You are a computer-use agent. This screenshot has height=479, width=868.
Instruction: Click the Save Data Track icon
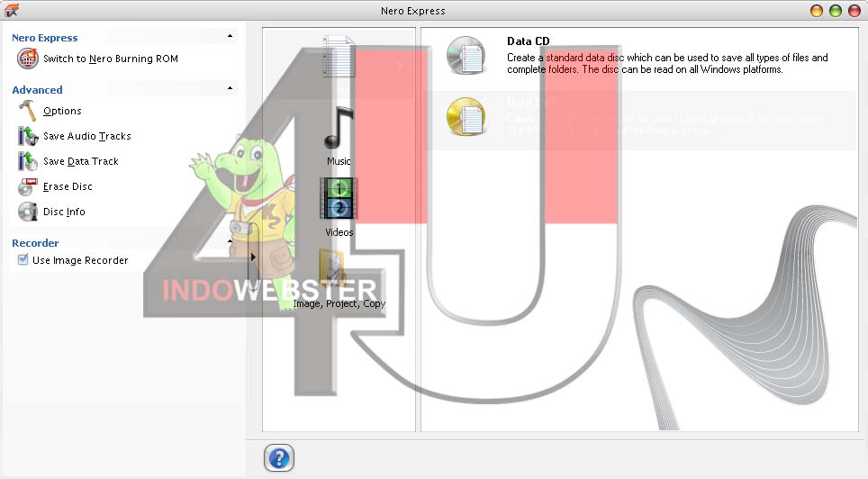coord(28,161)
